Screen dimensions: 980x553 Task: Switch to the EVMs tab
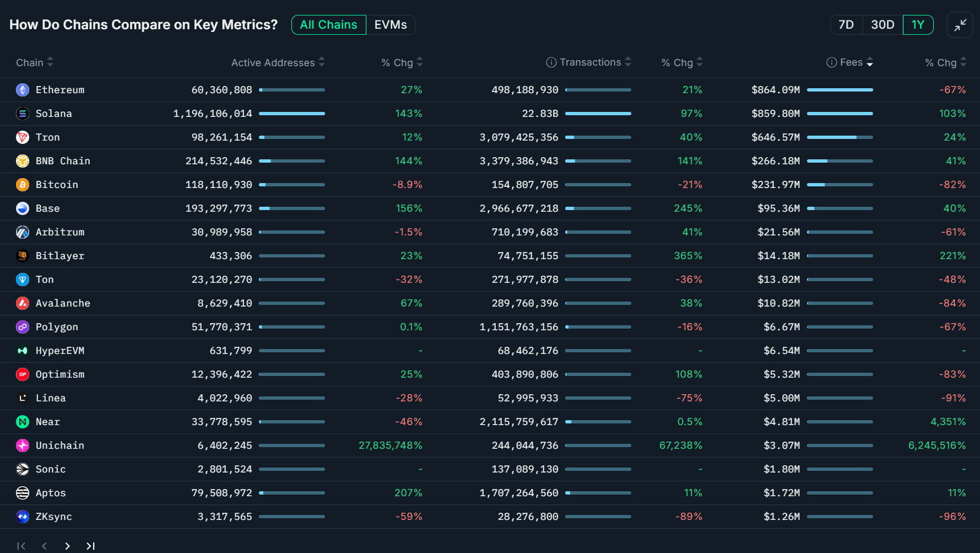(x=391, y=25)
